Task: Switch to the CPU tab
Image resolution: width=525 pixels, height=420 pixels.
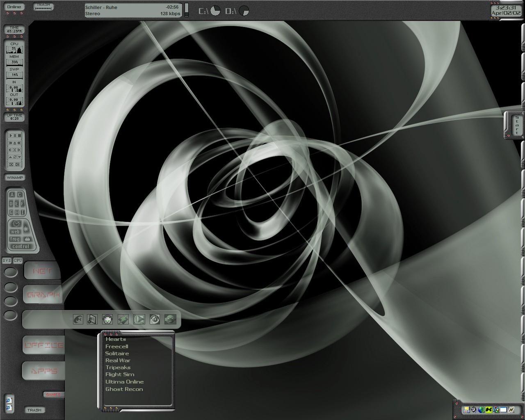Action: tap(18, 260)
